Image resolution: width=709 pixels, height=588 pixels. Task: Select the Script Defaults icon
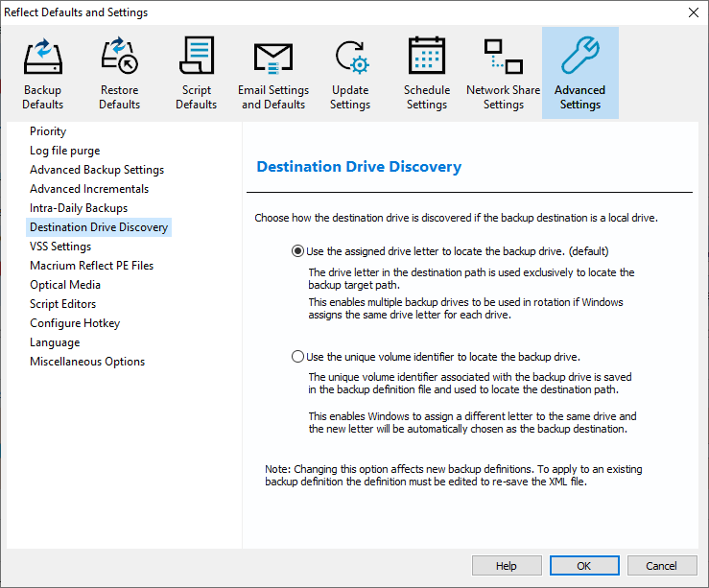point(196,58)
